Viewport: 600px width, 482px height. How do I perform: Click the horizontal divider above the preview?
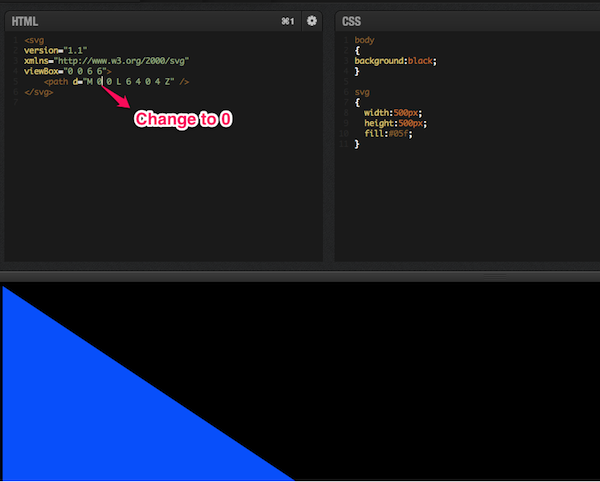(x=300, y=274)
